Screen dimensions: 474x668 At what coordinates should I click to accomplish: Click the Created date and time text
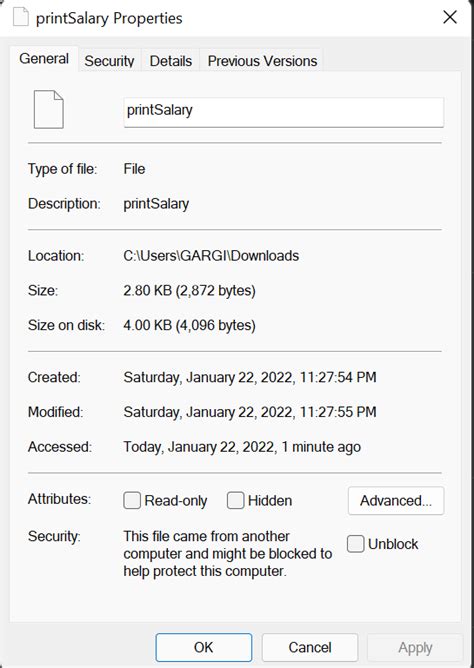[250, 377]
